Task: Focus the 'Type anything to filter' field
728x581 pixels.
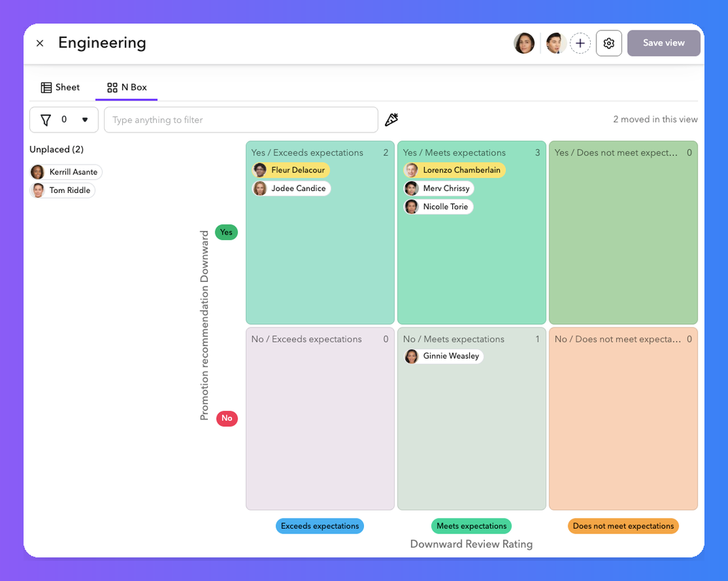Action: tap(241, 120)
